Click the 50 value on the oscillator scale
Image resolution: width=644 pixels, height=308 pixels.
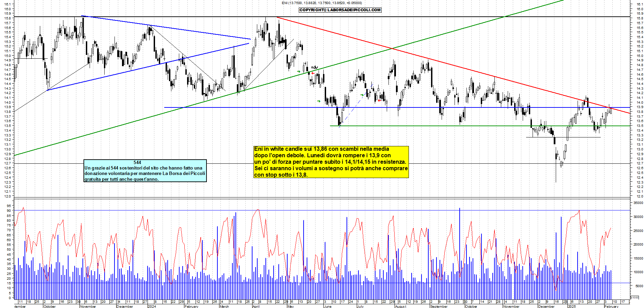click(x=9, y=249)
